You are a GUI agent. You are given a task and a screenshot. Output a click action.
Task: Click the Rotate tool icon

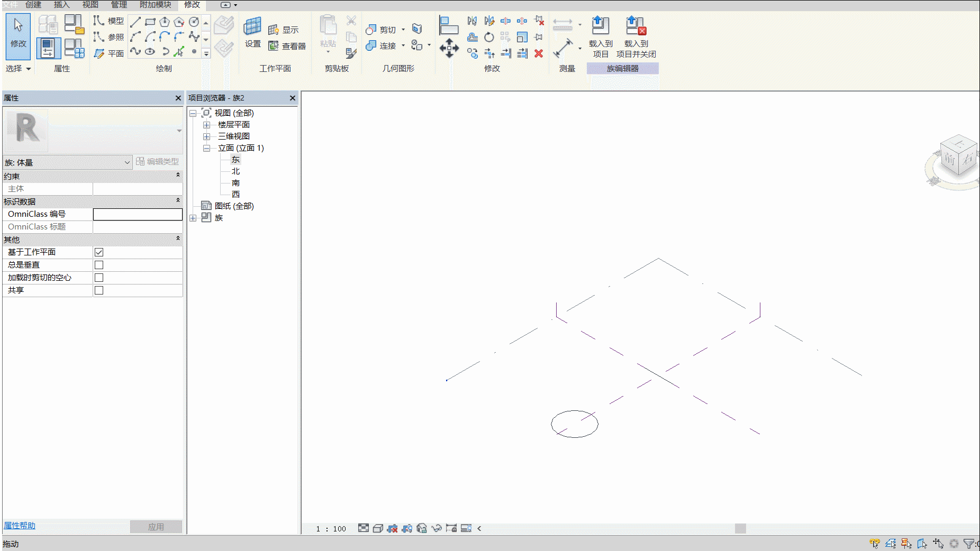tap(489, 37)
